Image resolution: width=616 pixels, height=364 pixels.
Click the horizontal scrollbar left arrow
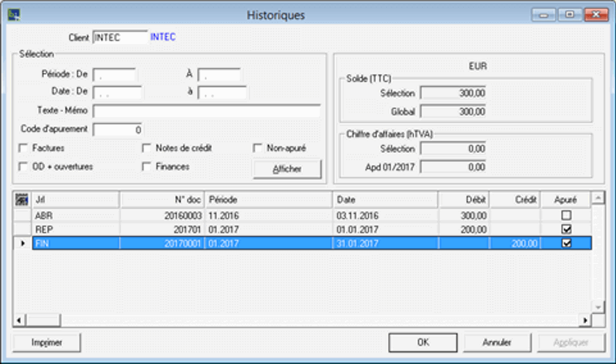click(x=20, y=320)
